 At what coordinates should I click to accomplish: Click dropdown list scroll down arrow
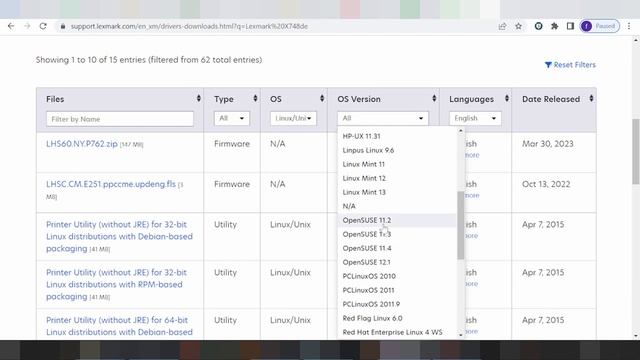tap(461, 335)
